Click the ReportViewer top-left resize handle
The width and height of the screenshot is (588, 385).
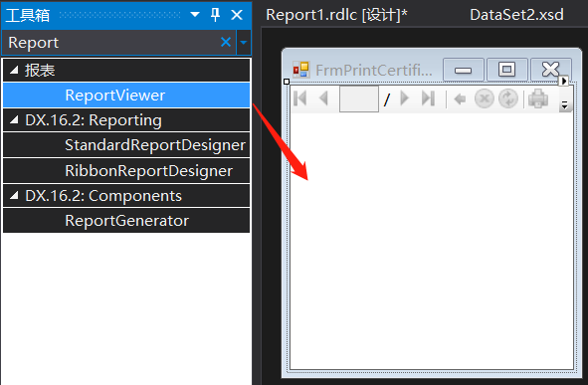point(287,82)
